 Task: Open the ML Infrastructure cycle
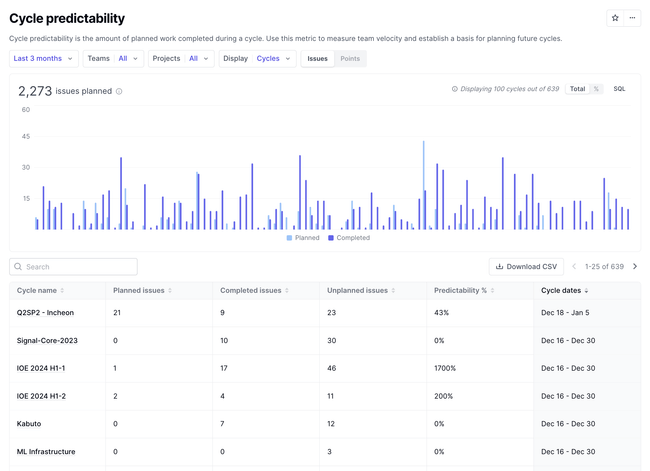46,452
